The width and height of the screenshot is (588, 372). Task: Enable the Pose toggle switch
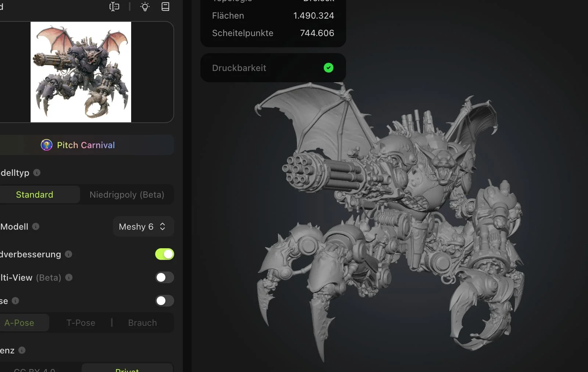click(x=164, y=301)
